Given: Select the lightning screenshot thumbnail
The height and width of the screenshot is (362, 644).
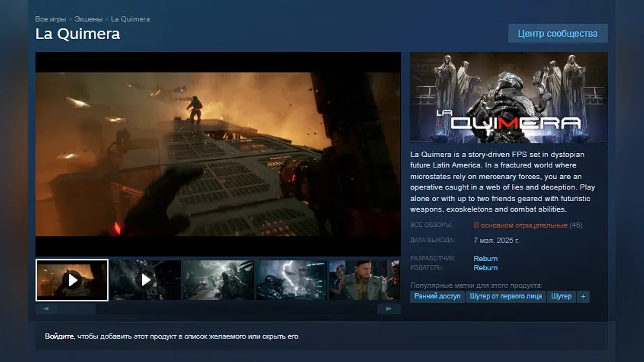Looking at the screenshot, I should pos(291,280).
